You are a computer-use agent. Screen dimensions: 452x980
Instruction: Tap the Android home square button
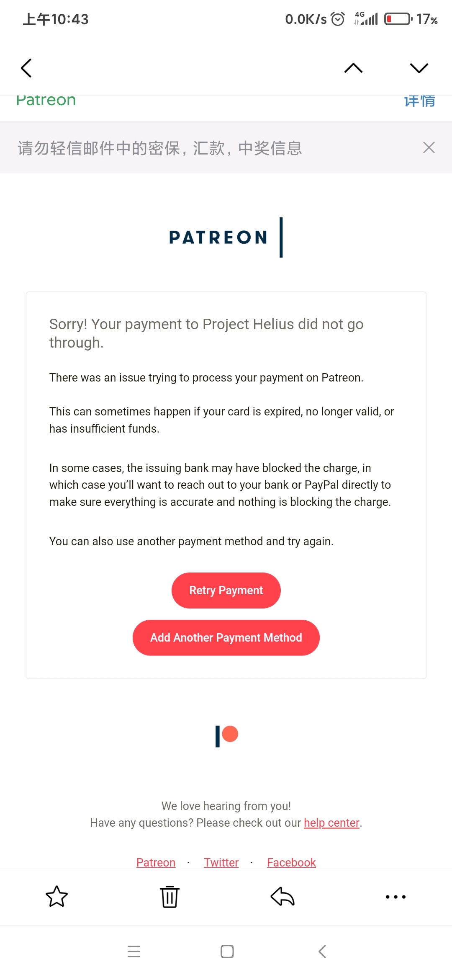point(227,952)
